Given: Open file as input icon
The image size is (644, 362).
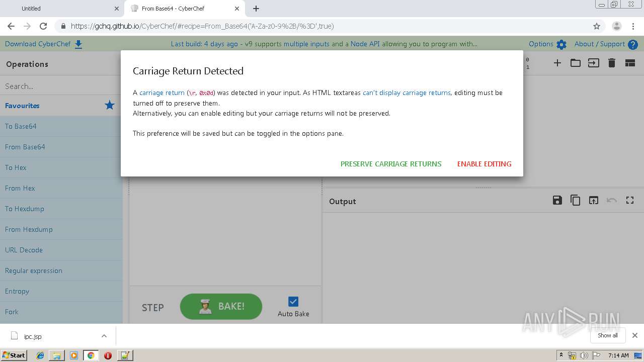Looking at the screenshot, I should [x=594, y=63].
